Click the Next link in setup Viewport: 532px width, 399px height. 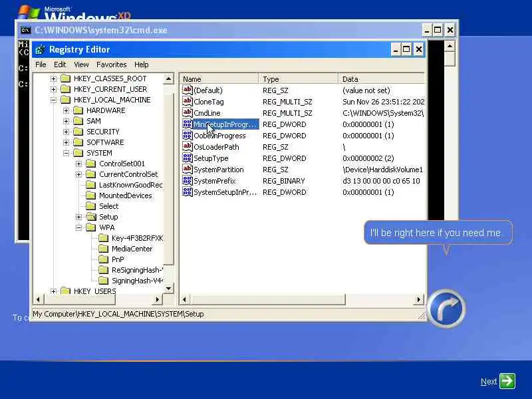pos(489,382)
